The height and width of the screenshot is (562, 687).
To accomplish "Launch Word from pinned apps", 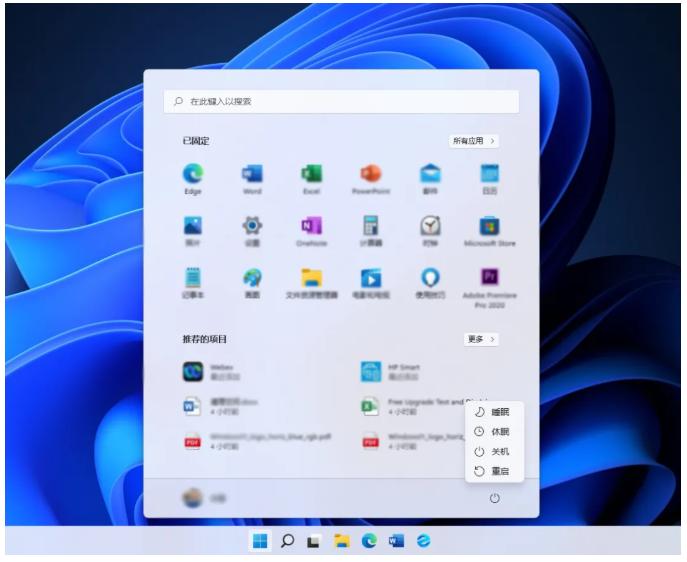I will click(252, 175).
